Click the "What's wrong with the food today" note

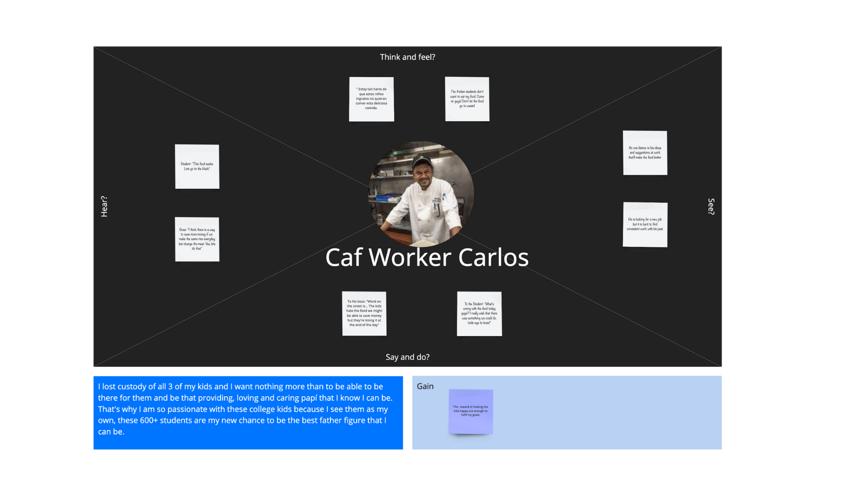pos(479,314)
